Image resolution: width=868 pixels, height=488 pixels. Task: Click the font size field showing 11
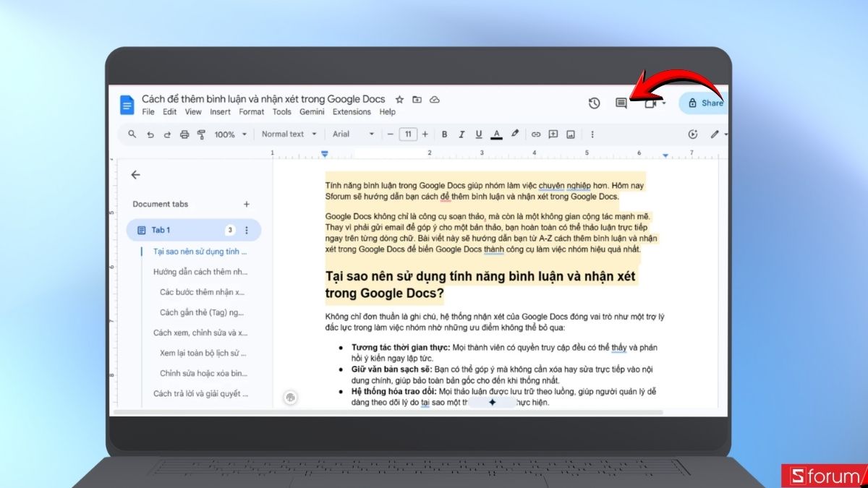(x=408, y=134)
